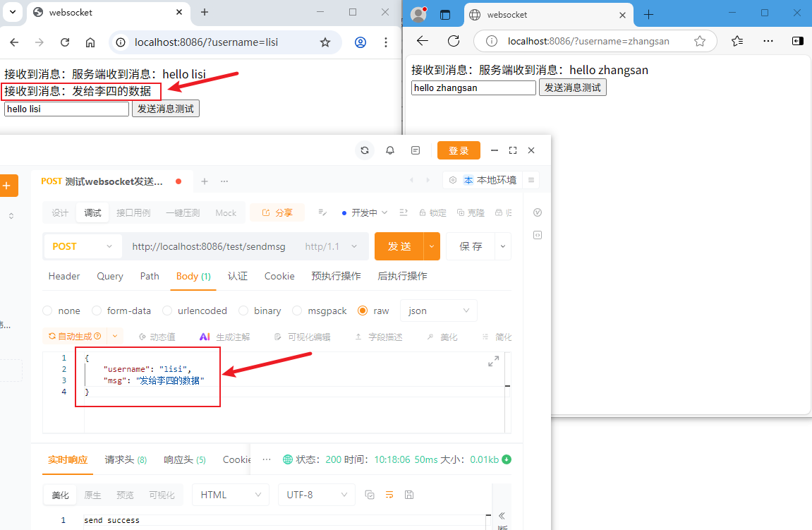Add new tab in Edge window

[648, 15]
